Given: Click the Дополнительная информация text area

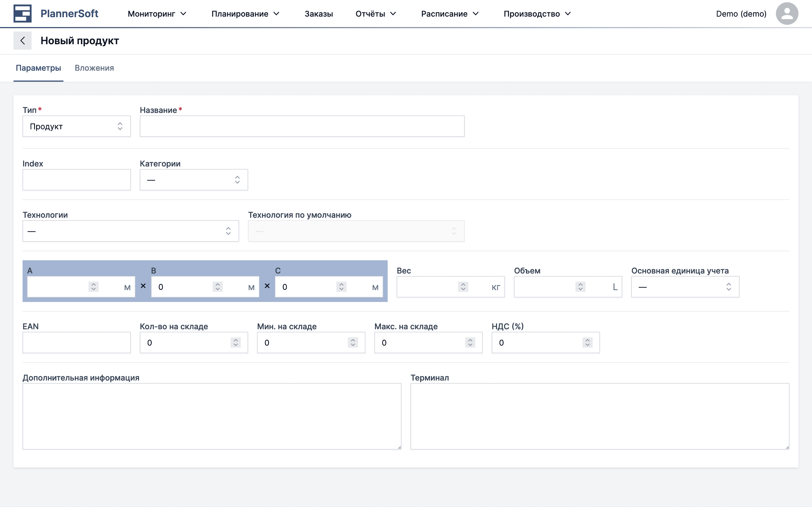Looking at the screenshot, I should (212, 416).
